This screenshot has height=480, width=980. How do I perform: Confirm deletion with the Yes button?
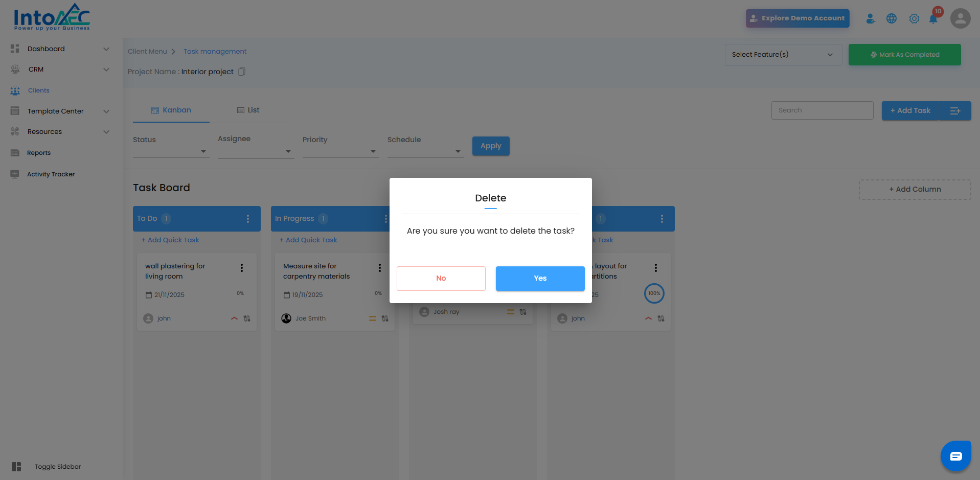click(540, 279)
